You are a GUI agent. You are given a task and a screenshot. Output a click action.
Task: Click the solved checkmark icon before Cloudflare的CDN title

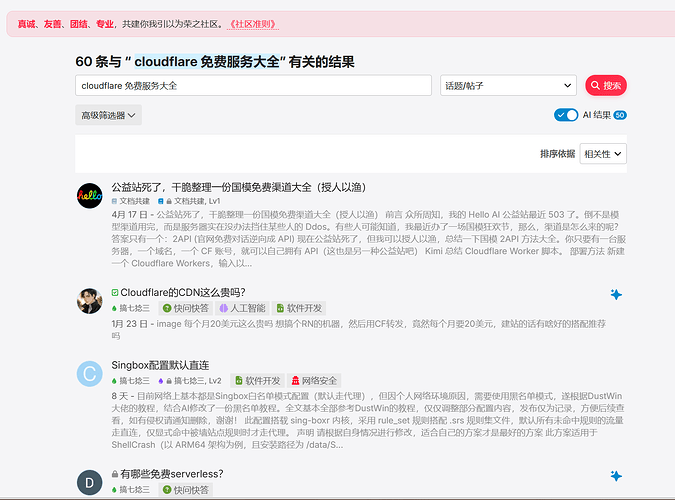pyautogui.click(x=115, y=292)
